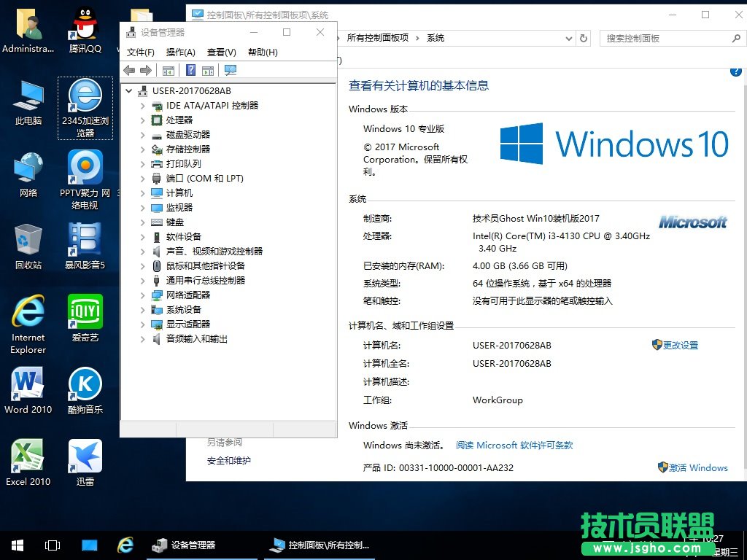The height and width of the screenshot is (560, 747).
Task: Select the 键盘 device category
Action: [175, 222]
